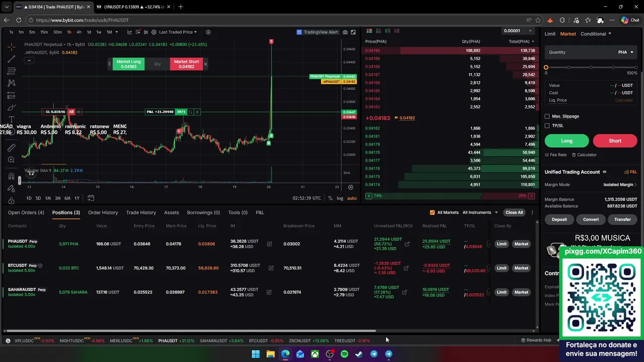Click the red Short button
644x362 pixels.
pyautogui.click(x=615, y=141)
